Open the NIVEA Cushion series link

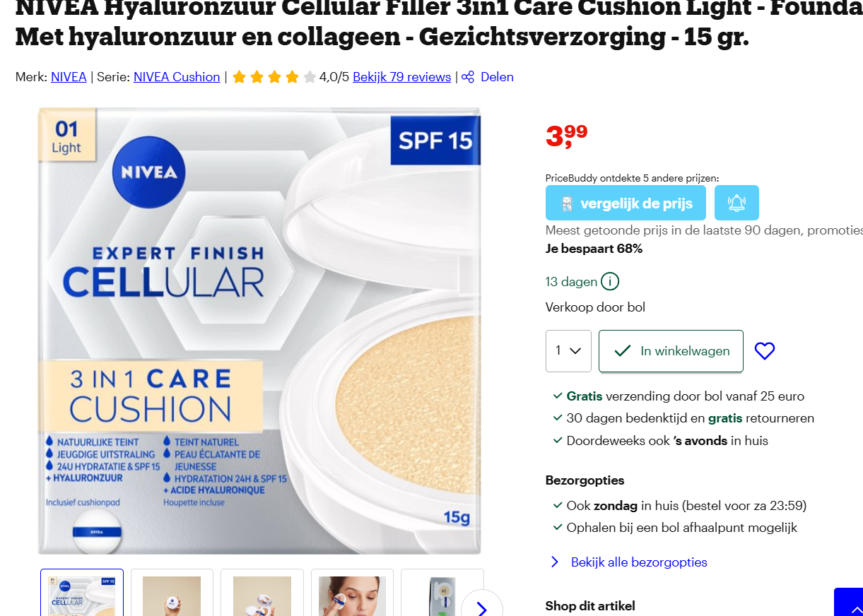(x=177, y=77)
